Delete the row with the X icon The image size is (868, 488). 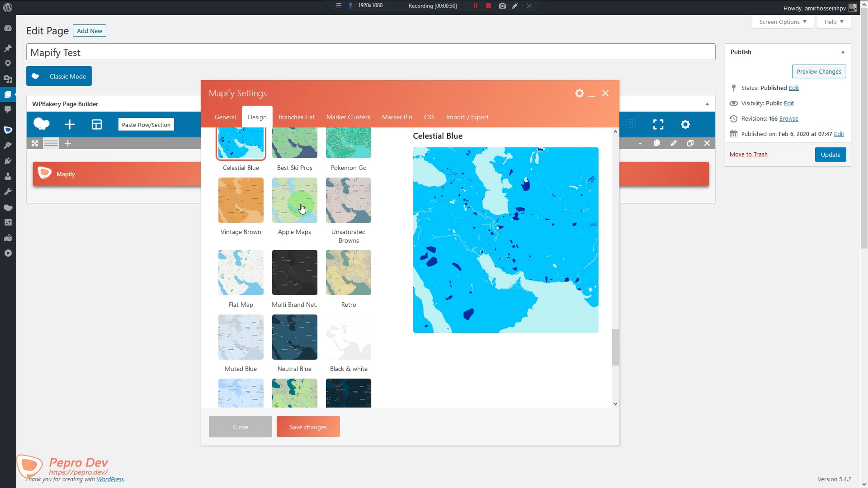click(x=707, y=144)
